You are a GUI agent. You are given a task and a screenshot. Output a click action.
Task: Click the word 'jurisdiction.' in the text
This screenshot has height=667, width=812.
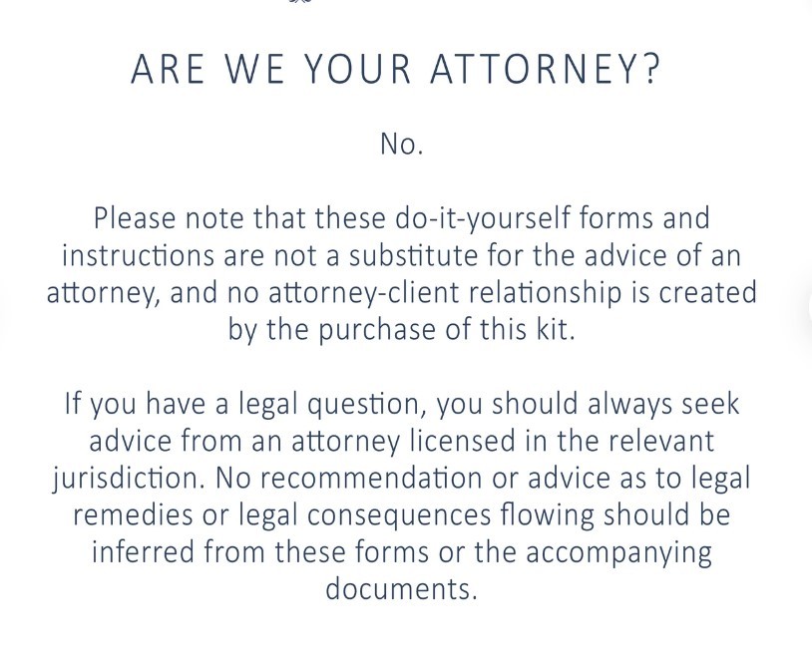(128, 479)
